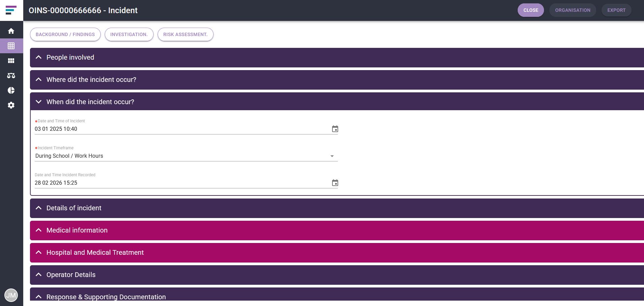Click the During School / Work Hours value
Viewport: 644px width, 306px height.
coord(69,156)
